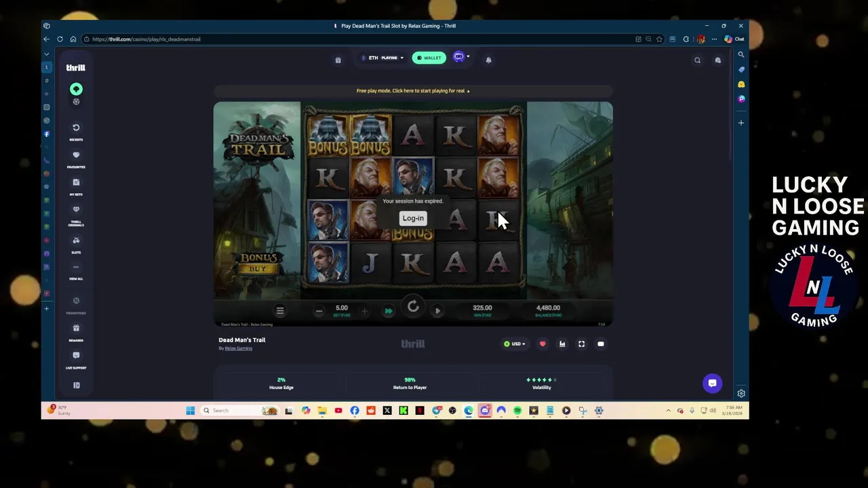
Task: Click the site search magnifier icon
Action: 697,60
